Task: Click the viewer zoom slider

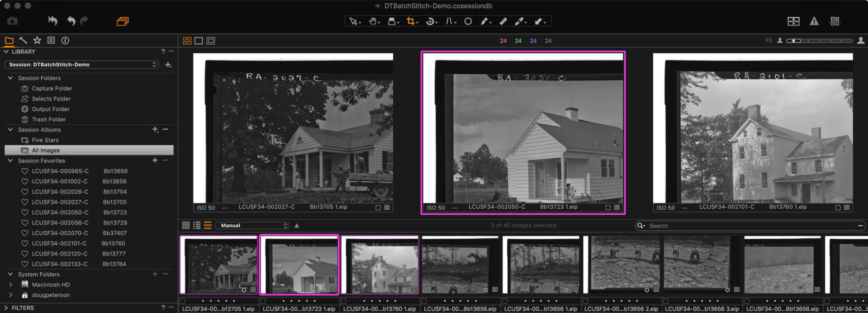Action: (819, 41)
